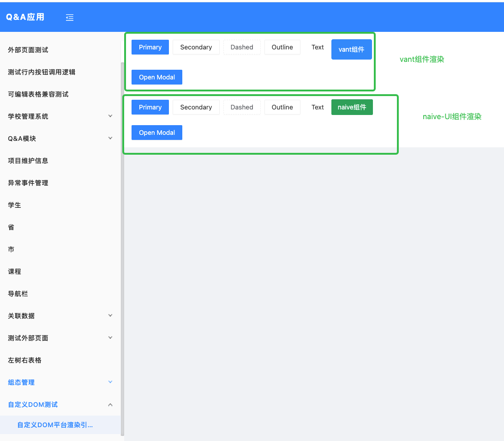Open 左树右表格 menu item
The width and height of the screenshot is (504, 441).
pyautogui.click(x=24, y=360)
